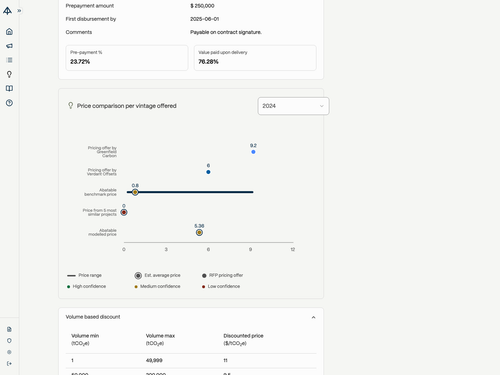Viewport: 500px width, 375px height.
Task: Expand the sidebar with double-chevron icon
Action: click(x=19, y=11)
